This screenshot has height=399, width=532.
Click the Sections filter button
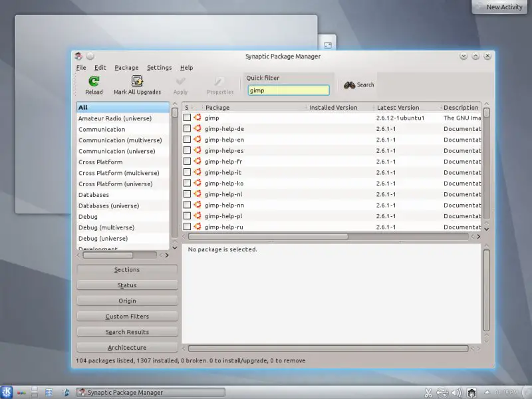click(x=127, y=270)
